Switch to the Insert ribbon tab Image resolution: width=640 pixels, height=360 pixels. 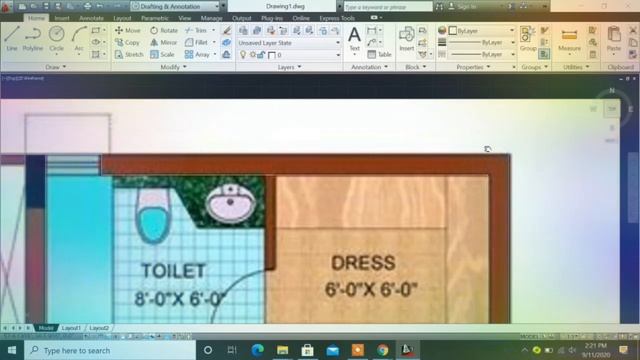[x=62, y=18]
